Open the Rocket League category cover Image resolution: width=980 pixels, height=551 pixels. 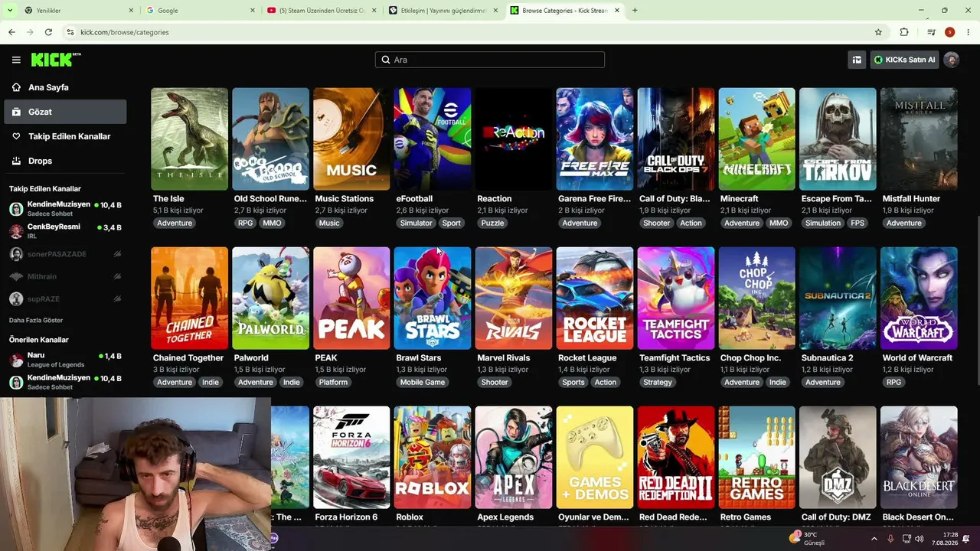[x=595, y=298]
